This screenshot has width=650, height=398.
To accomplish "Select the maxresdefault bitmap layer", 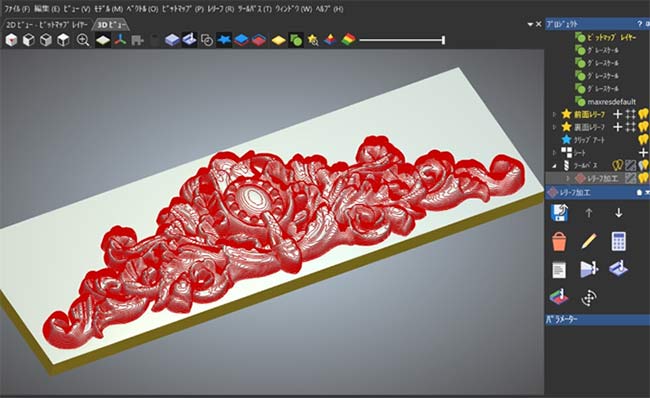I will click(x=611, y=101).
